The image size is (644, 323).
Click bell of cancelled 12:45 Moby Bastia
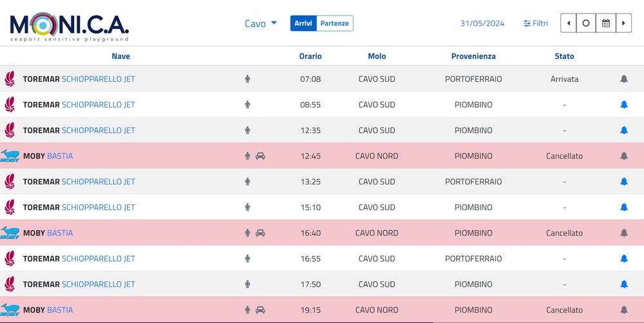coord(623,156)
